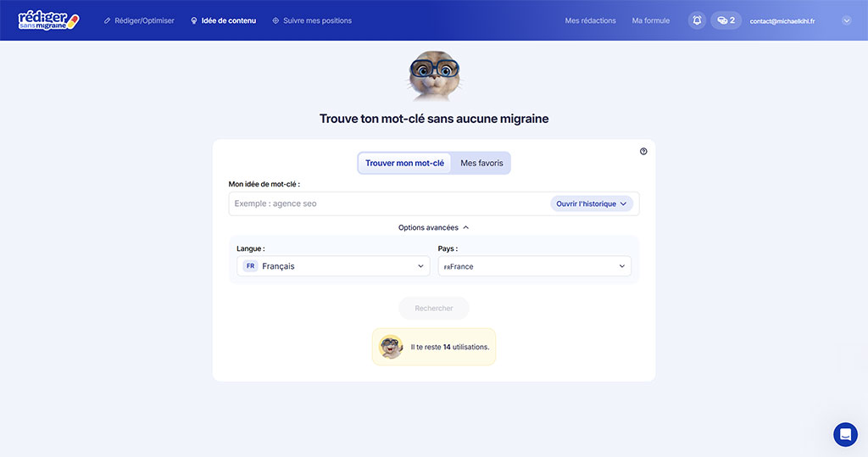Click the Rechercher button

[434, 308]
